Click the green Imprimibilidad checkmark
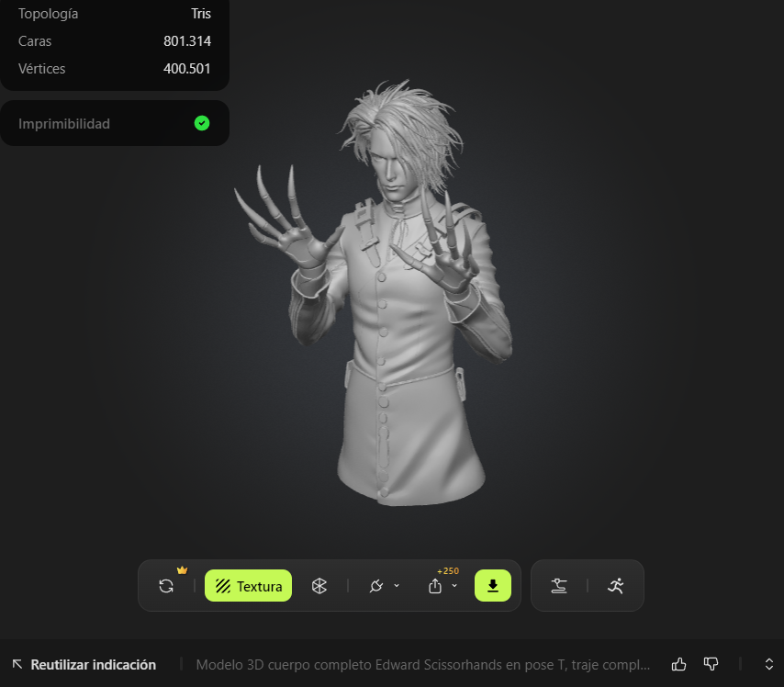The height and width of the screenshot is (687, 784). click(202, 123)
